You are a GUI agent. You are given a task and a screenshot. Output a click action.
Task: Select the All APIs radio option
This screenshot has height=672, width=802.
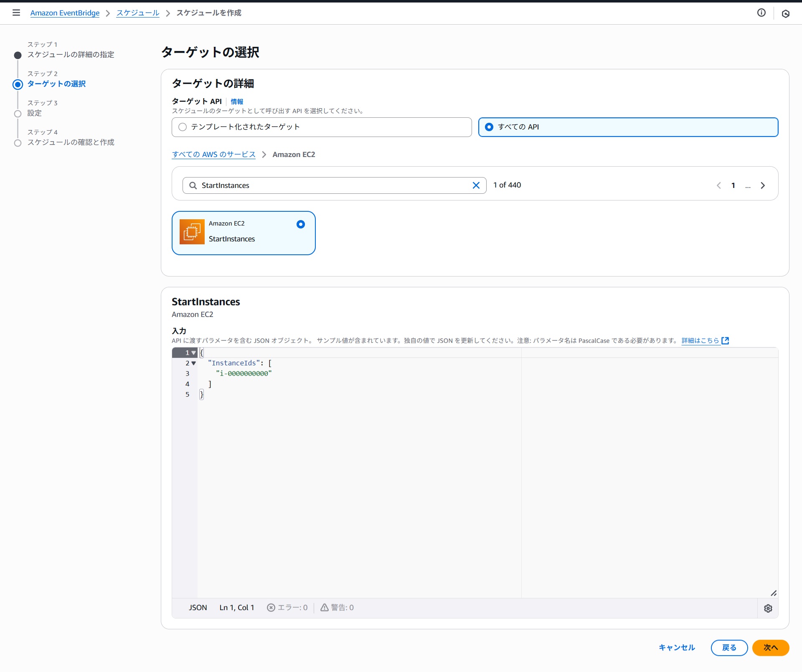[x=489, y=127]
